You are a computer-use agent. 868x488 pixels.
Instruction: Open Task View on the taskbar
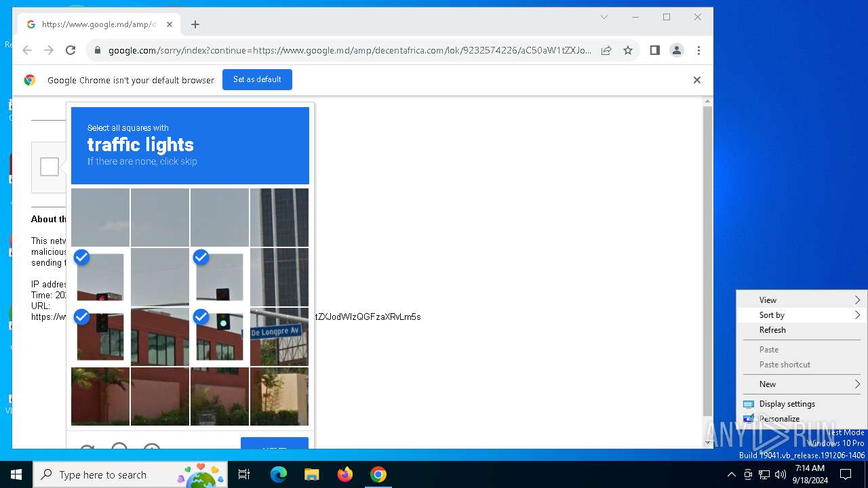(244, 474)
